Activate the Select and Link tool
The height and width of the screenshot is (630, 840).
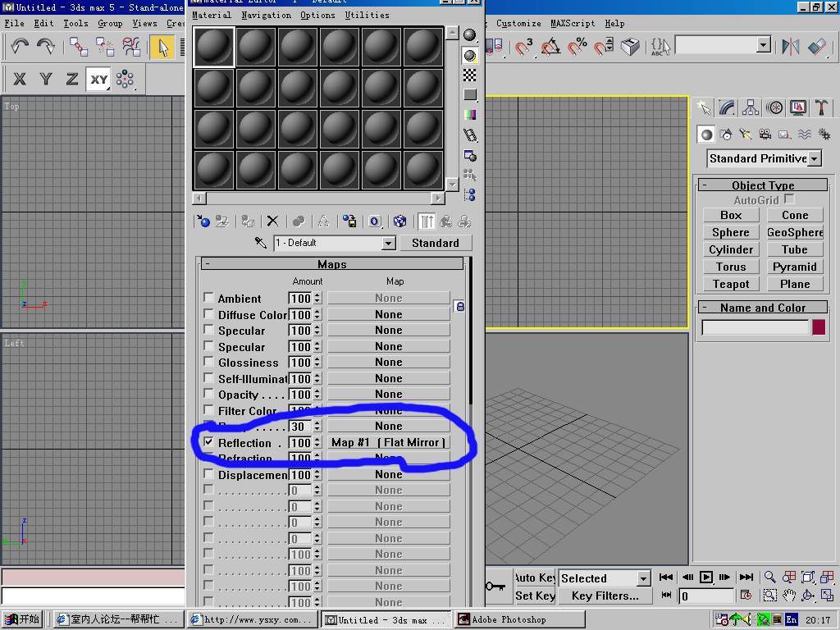pos(79,47)
